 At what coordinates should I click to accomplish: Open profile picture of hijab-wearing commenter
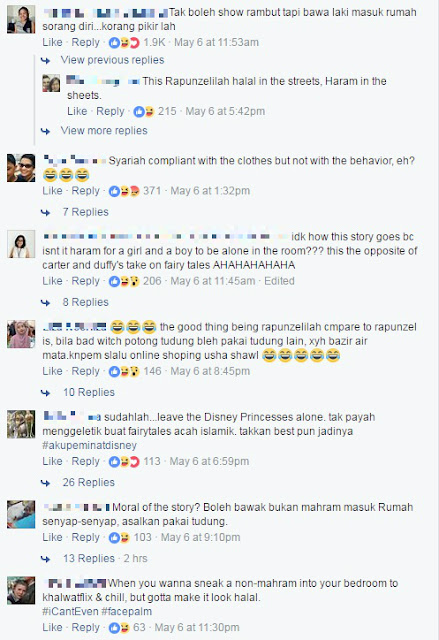[21, 334]
